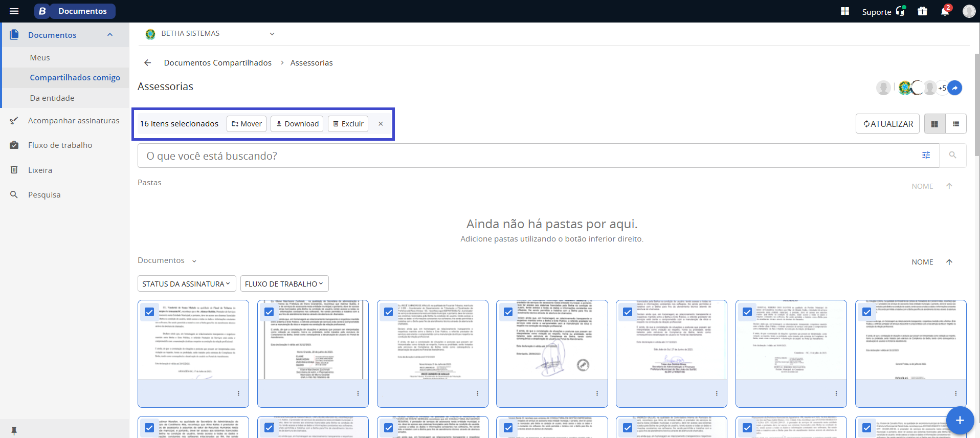
Task: Go to Lixeira in the sidebar
Action: pos(40,170)
